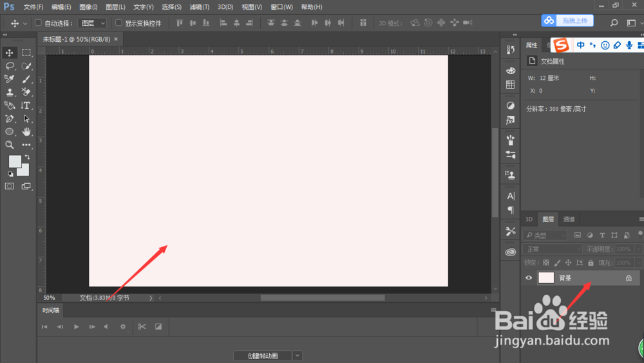Open the 滤镜(T) menu
The height and width of the screenshot is (363, 644).
pyautogui.click(x=199, y=7)
